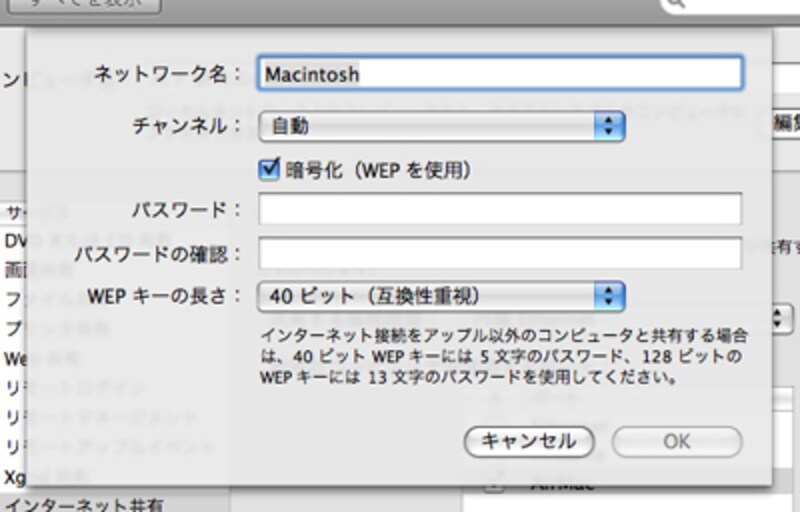Click the キャンセル button
Image resolution: width=800 pixels, height=512 pixels.
tap(529, 442)
